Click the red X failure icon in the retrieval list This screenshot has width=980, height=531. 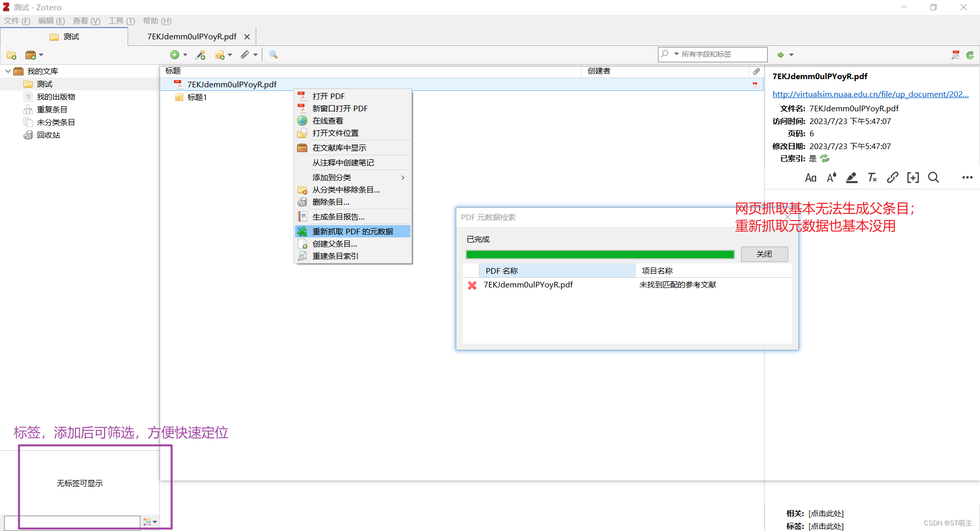click(472, 285)
